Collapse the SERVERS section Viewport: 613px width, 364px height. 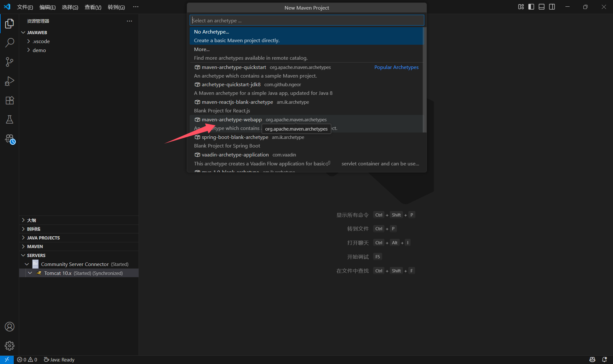(36, 255)
